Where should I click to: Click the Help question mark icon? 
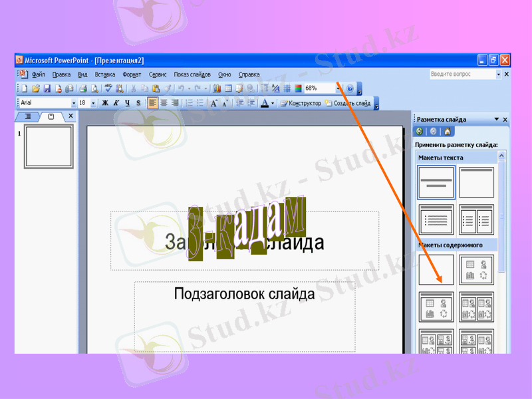click(350, 88)
